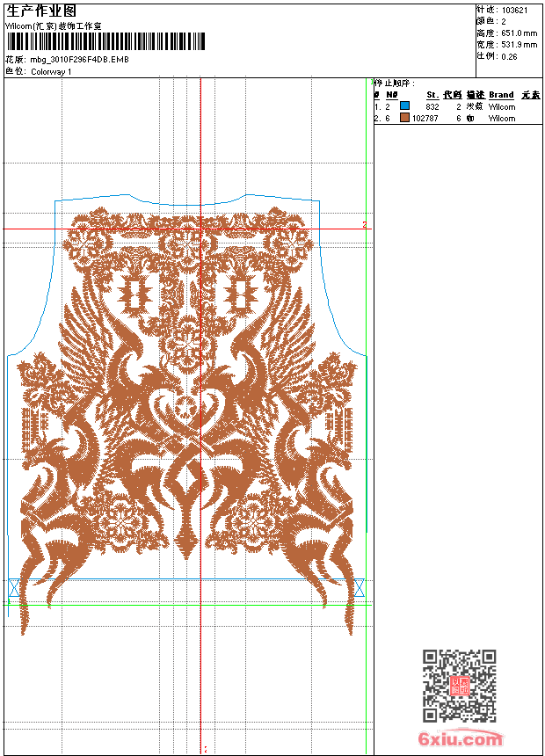Viewport: 545px width, 756px height.
Task: Click the blue thread color swatch
Action: pos(404,105)
